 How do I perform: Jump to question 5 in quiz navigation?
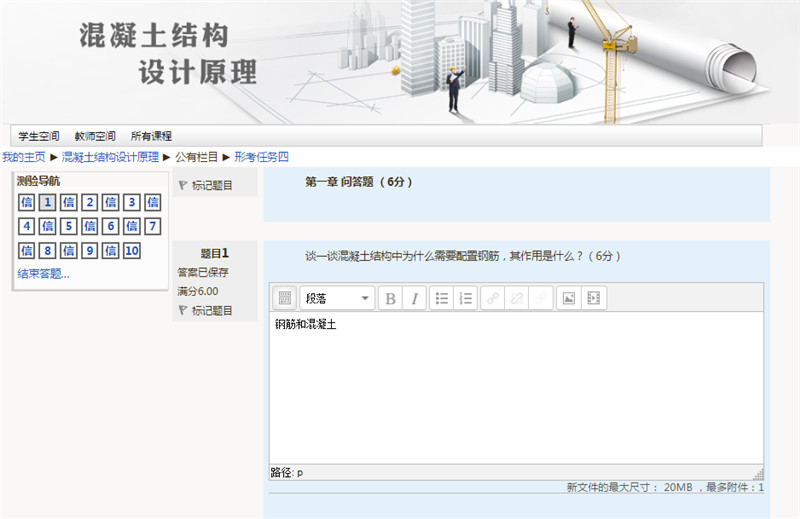click(x=69, y=226)
